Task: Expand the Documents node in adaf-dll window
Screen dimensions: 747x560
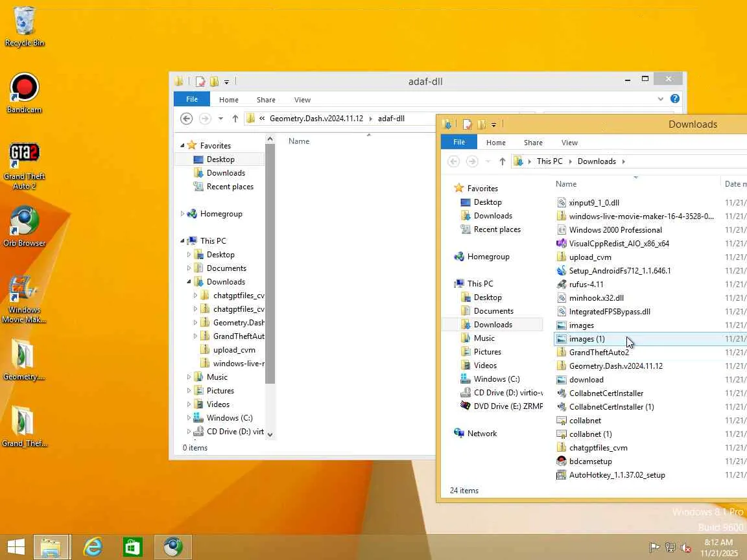Action: [189, 268]
